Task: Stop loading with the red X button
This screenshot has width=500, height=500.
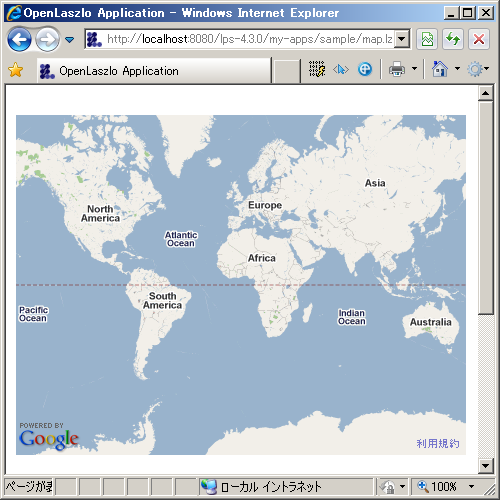Action: pos(479,39)
